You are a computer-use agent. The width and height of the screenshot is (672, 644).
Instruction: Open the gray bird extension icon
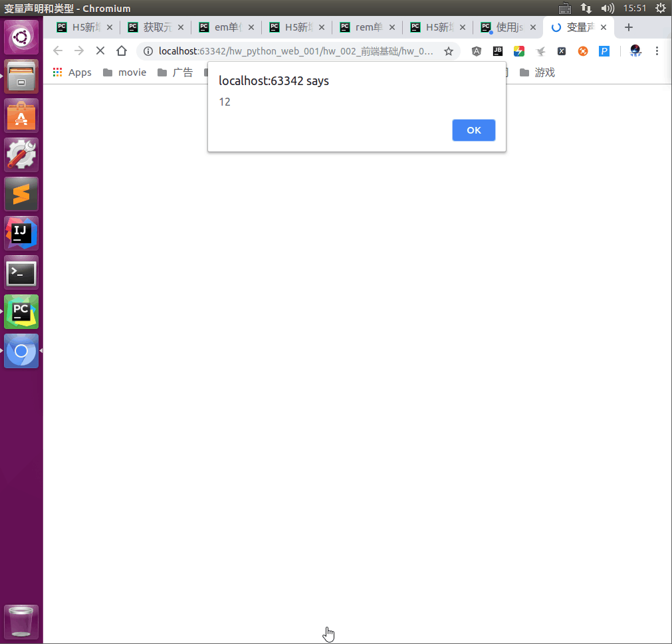pyautogui.click(x=540, y=51)
